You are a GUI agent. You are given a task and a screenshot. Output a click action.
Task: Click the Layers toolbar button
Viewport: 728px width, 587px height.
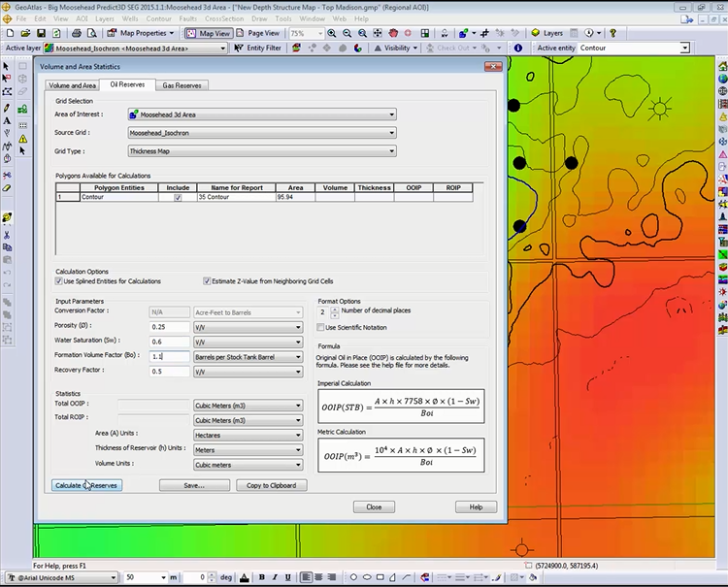546,33
